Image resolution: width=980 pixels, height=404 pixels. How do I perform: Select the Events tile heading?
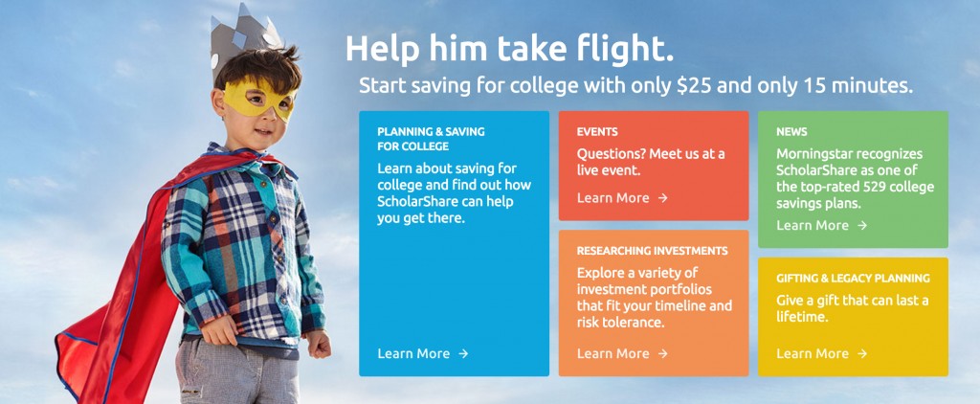click(597, 132)
